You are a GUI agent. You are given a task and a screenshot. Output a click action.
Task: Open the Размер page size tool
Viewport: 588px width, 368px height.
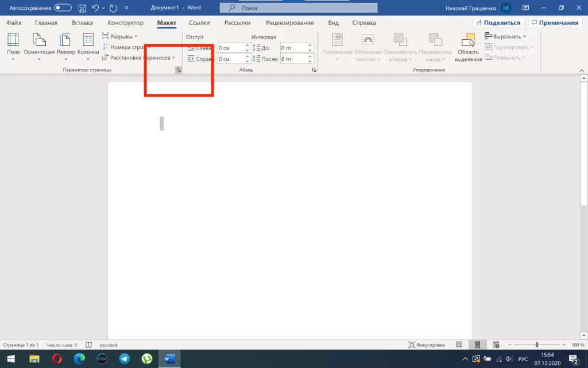pos(65,44)
